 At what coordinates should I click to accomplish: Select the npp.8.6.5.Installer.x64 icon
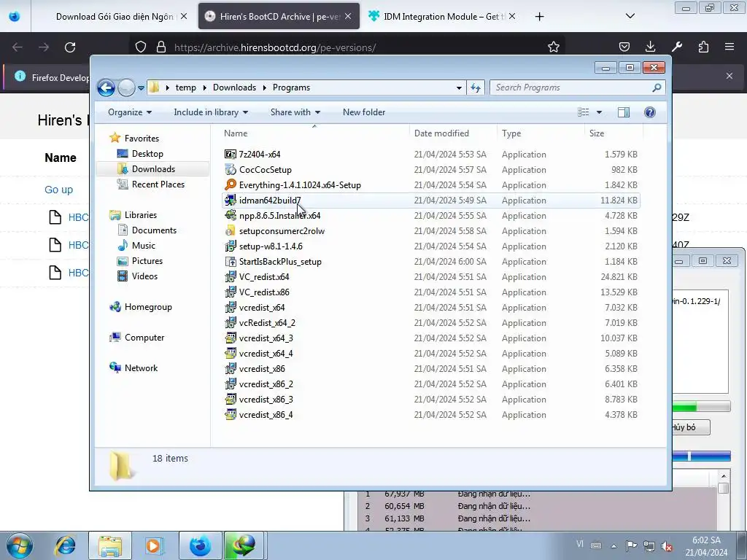point(230,215)
